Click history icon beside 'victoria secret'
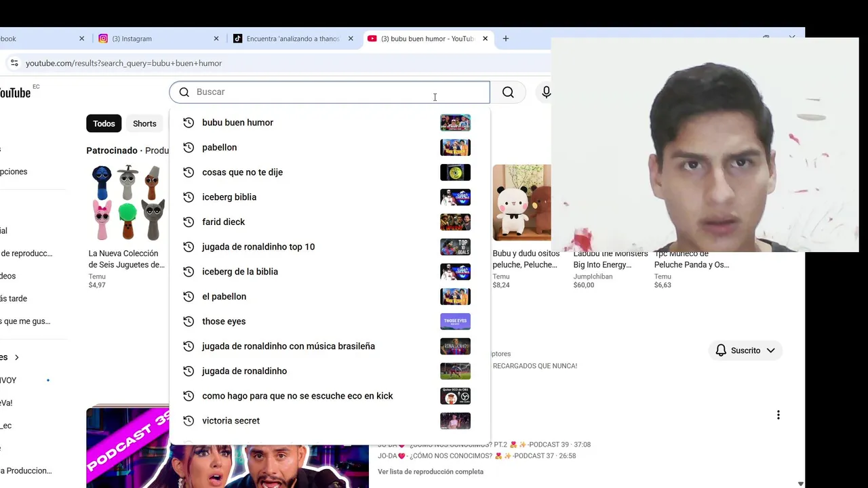 pyautogui.click(x=189, y=421)
